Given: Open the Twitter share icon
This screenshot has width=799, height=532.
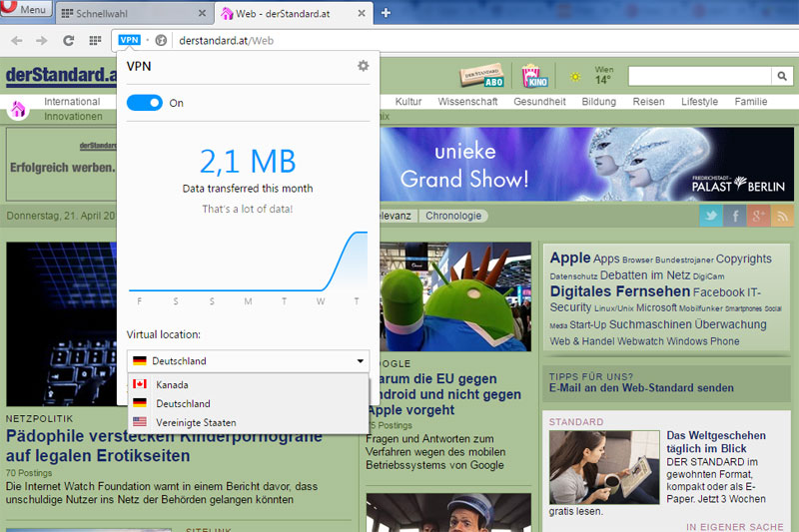Looking at the screenshot, I should tap(711, 216).
